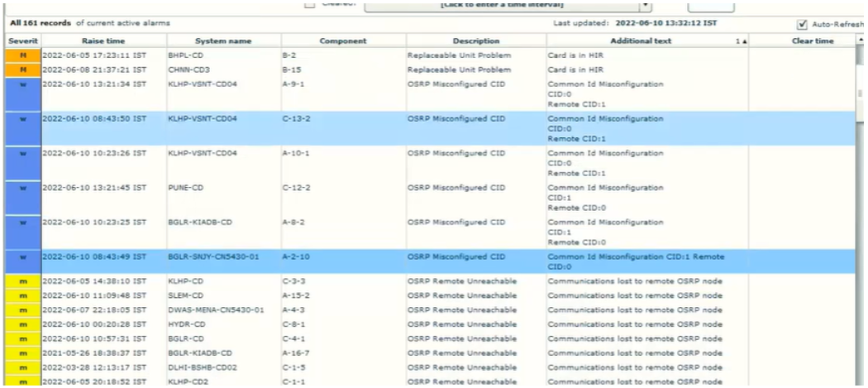Select the BHPL-CD system name cell
Viewport: 868px width, 388px height.
point(224,55)
